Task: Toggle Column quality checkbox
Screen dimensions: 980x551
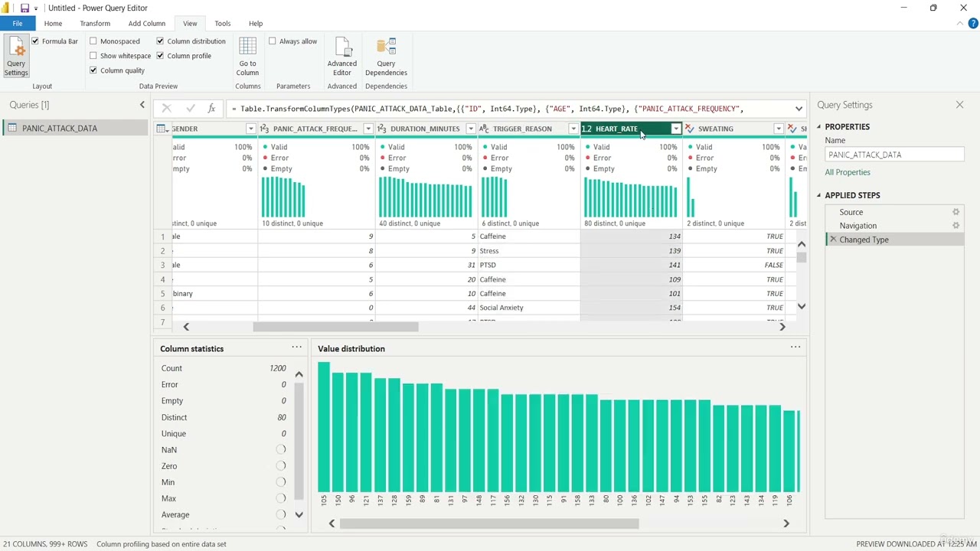Action: point(93,70)
